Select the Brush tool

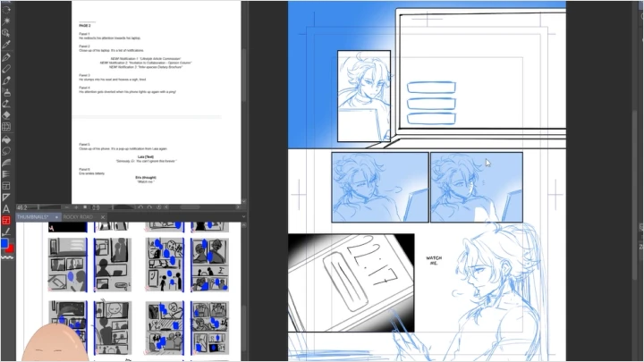(6, 80)
